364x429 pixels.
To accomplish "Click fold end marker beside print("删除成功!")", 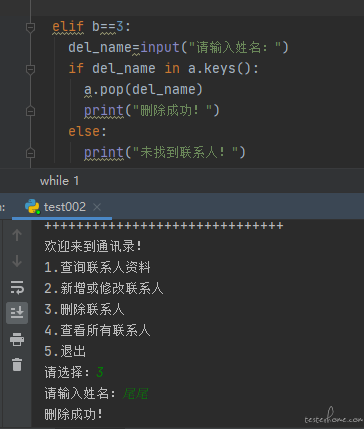I will pyautogui.click(x=30, y=111).
